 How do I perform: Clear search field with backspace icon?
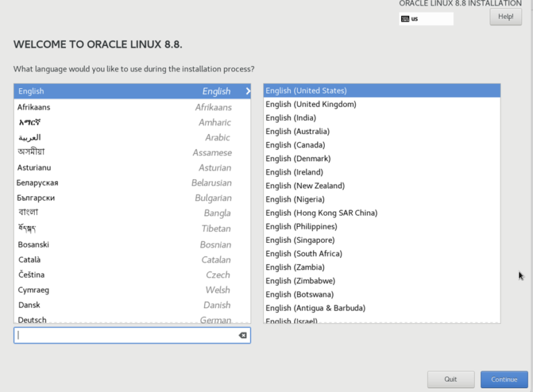coord(242,336)
